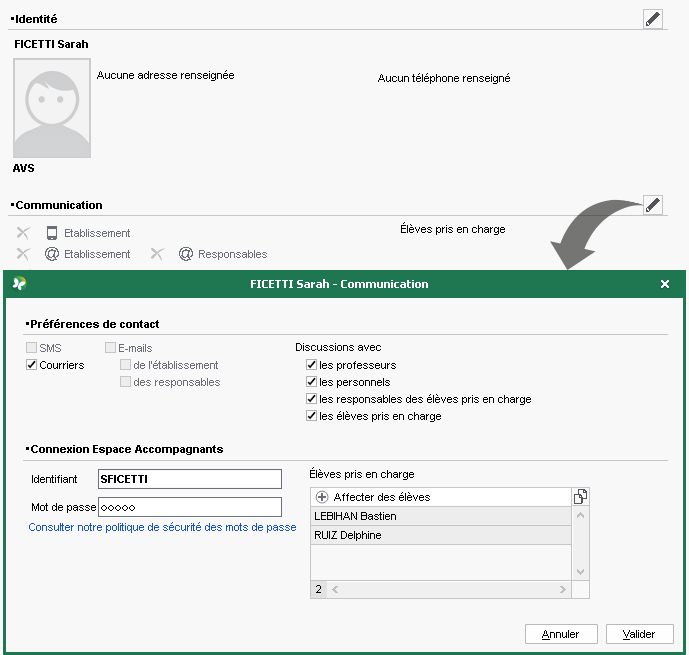Toggle the E-mails checkbox
Screen dimensions: 689x655
pyautogui.click(x=110, y=348)
